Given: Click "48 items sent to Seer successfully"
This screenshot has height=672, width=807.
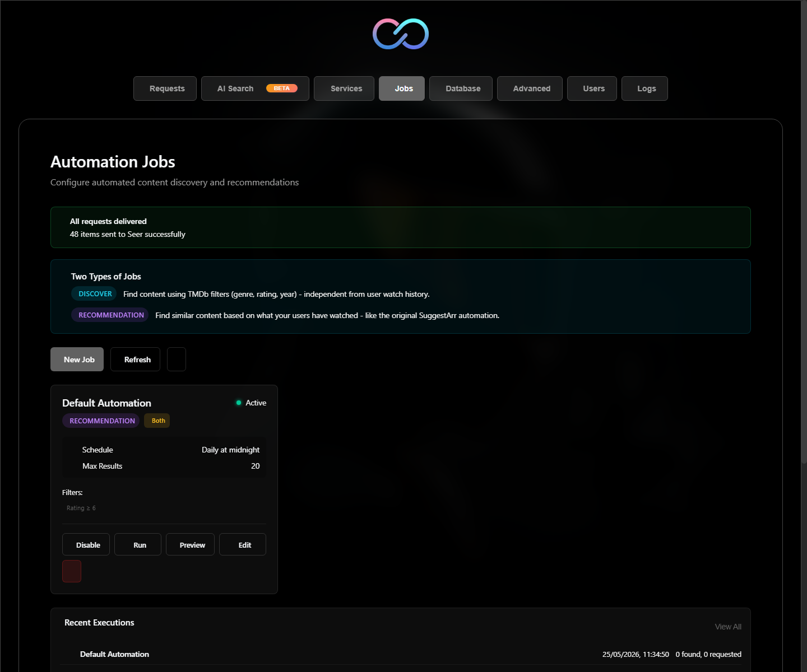Looking at the screenshot, I should [127, 234].
